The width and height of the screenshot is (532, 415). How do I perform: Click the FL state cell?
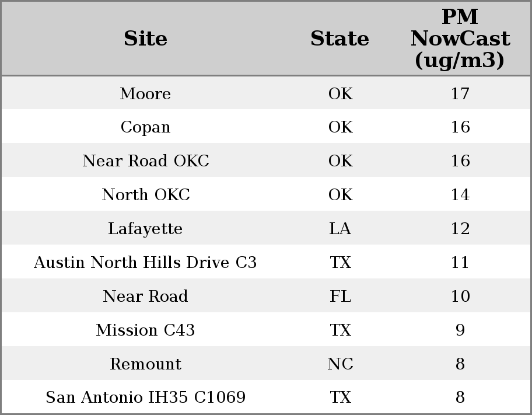click(x=340, y=297)
